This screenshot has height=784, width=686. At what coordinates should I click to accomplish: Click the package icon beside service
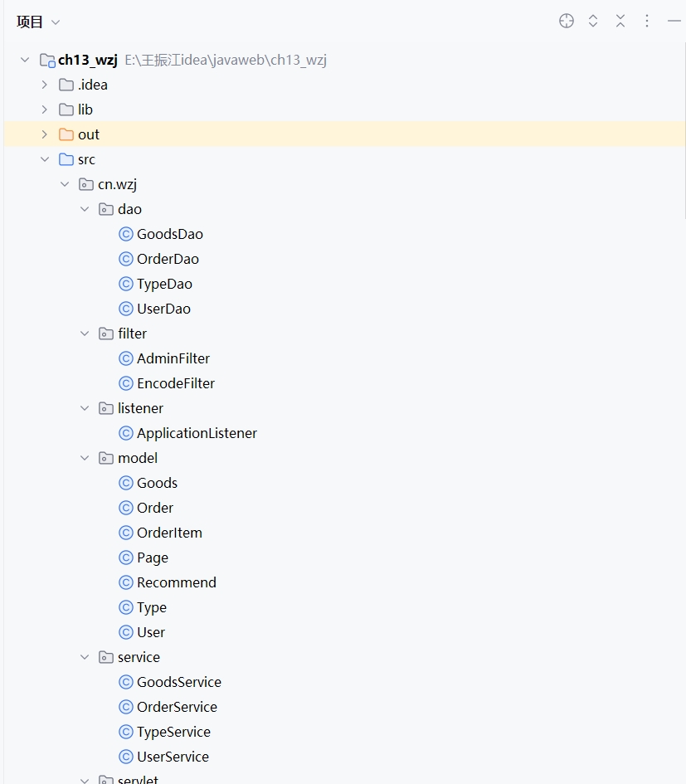tap(106, 657)
